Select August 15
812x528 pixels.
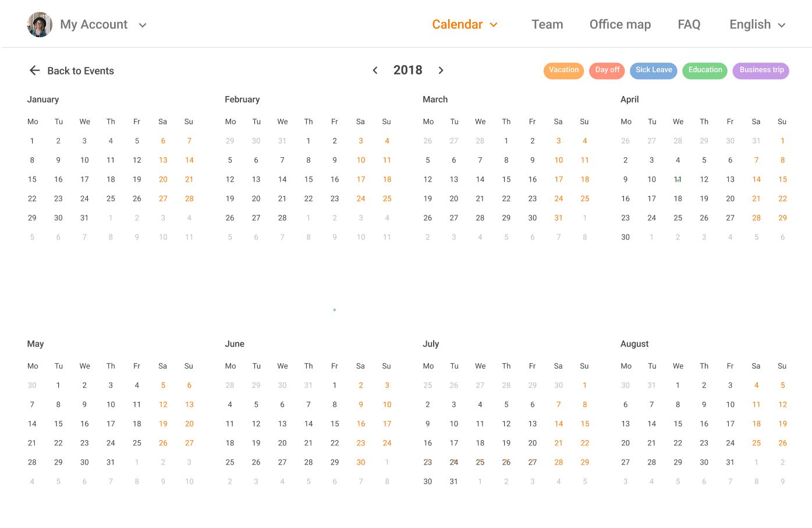[x=678, y=424]
